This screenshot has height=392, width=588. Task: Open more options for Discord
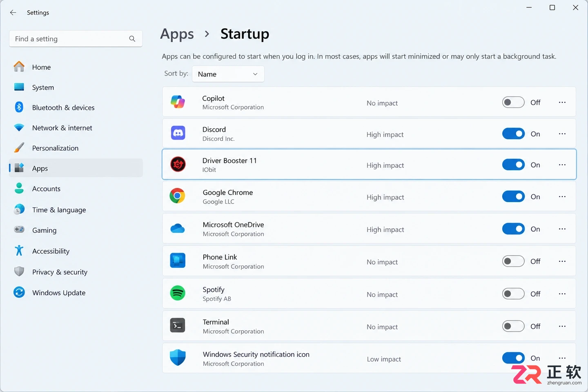[x=562, y=134]
